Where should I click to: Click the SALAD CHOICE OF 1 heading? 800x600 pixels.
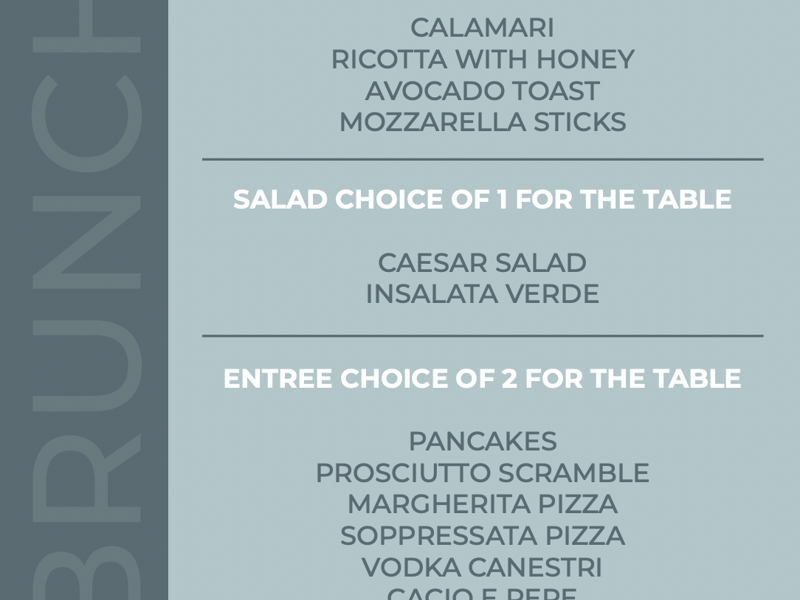coord(482,199)
